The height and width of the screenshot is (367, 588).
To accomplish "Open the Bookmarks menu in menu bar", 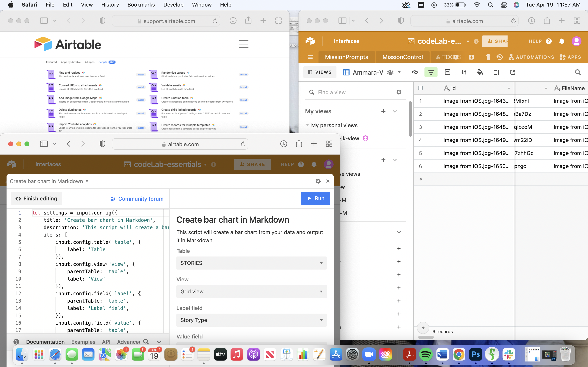I will click(141, 5).
